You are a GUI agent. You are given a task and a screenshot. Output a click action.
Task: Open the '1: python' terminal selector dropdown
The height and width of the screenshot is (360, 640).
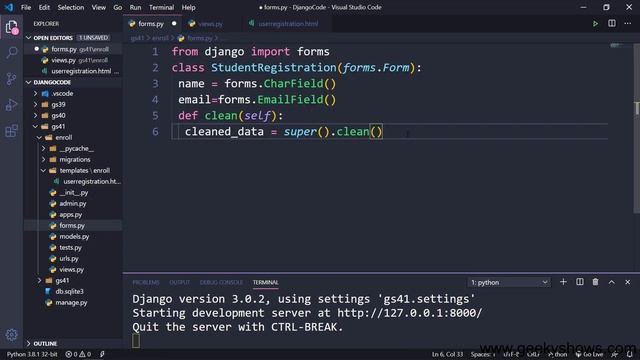click(509, 282)
